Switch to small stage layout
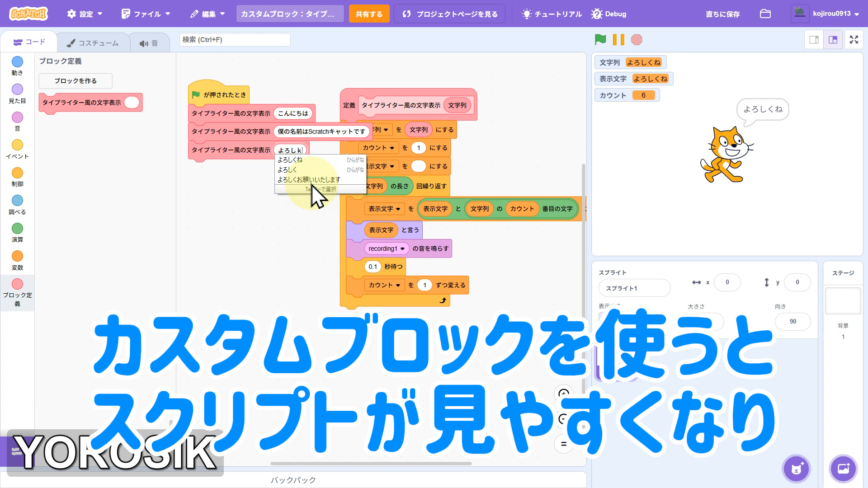 tap(814, 40)
